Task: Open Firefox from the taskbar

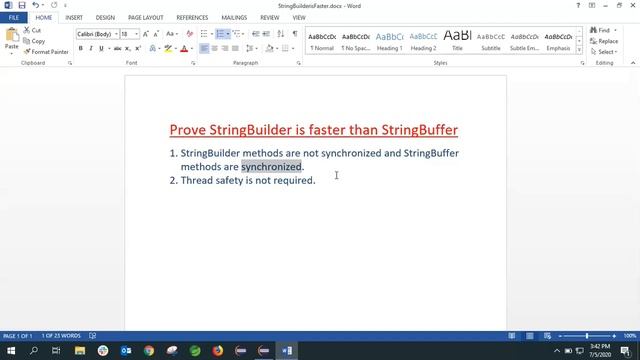Action: click(x=218, y=351)
